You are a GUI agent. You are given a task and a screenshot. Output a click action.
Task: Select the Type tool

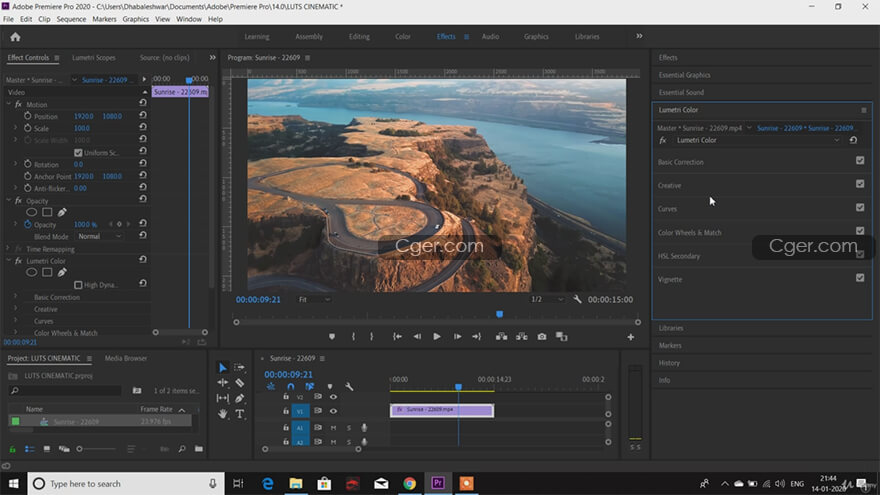tap(240, 414)
